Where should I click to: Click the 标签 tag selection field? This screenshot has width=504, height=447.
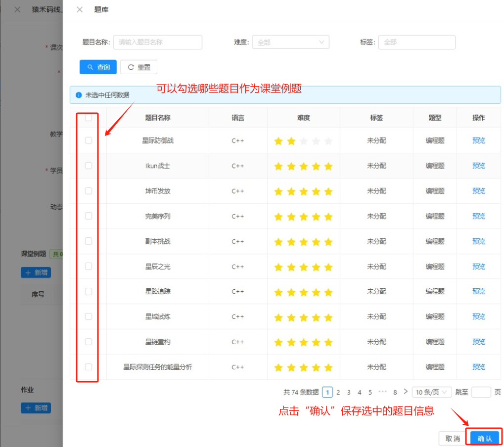(x=416, y=43)
